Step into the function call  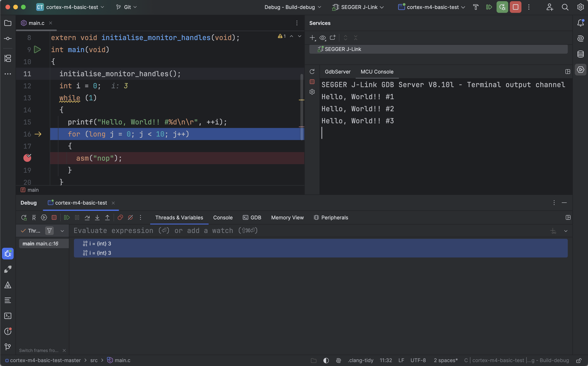(97, 217)
